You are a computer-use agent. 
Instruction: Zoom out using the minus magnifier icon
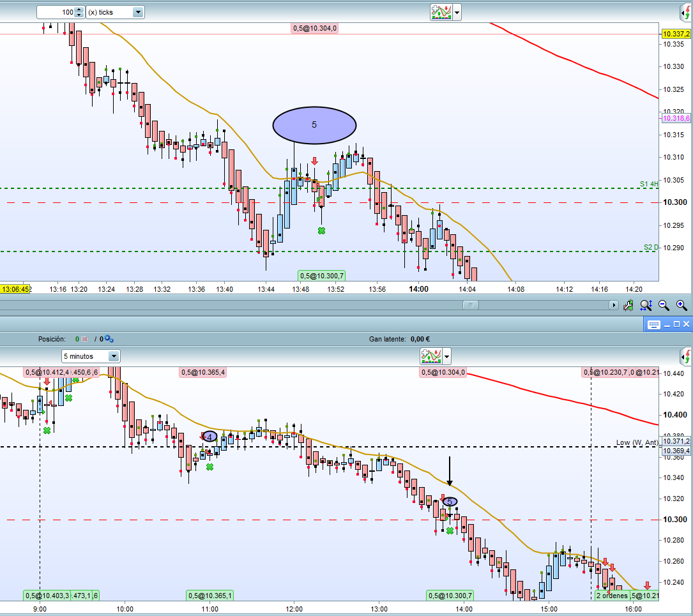(x=664, y=305)
